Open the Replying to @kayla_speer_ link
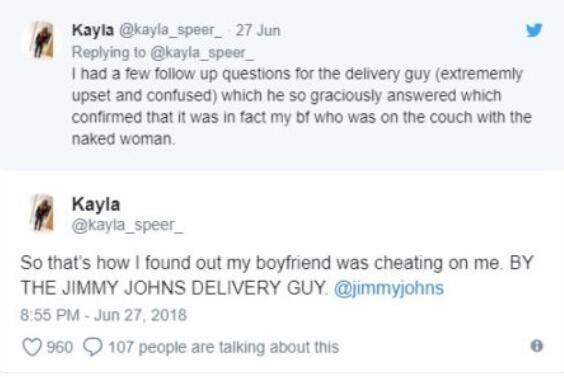Image resolution: width=564 pixels, height=377 pixels. tap(163, 53)
